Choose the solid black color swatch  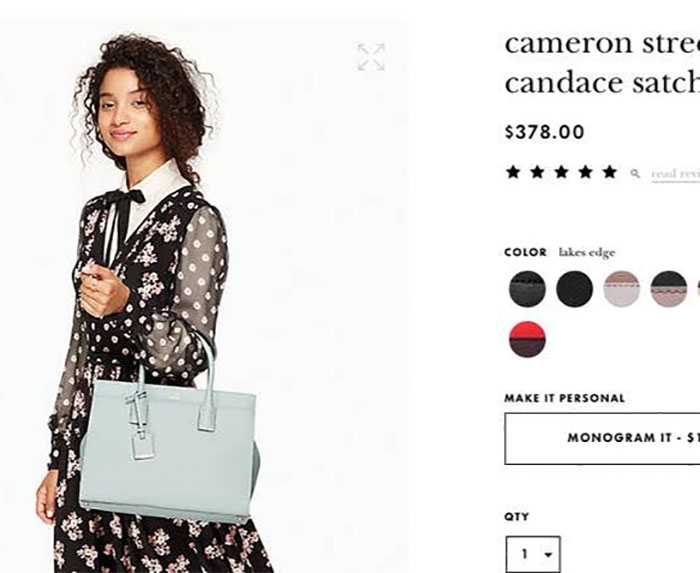pos(575,289)
